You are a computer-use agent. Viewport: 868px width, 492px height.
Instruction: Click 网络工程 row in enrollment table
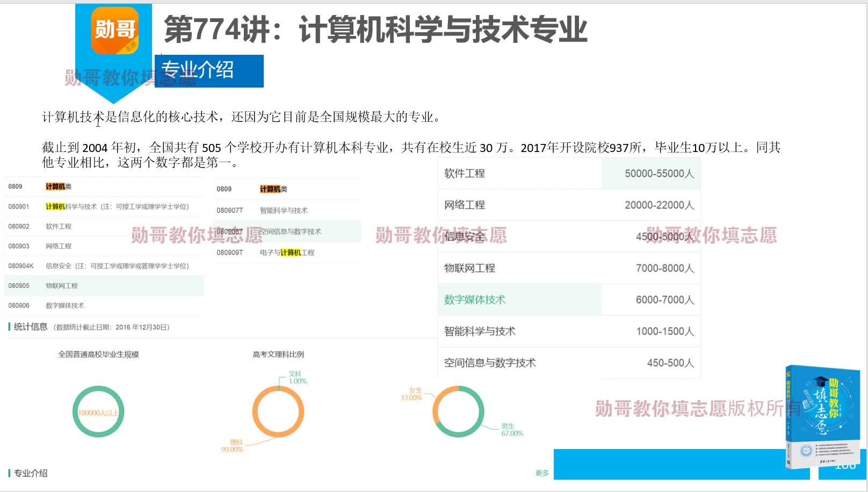pos(569,205)
